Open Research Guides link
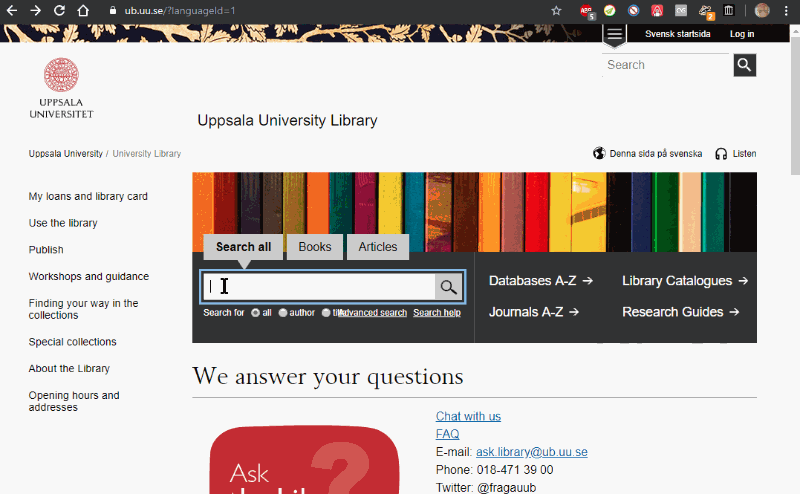Viewport: 800px width, 494px height. pos(681,312)
